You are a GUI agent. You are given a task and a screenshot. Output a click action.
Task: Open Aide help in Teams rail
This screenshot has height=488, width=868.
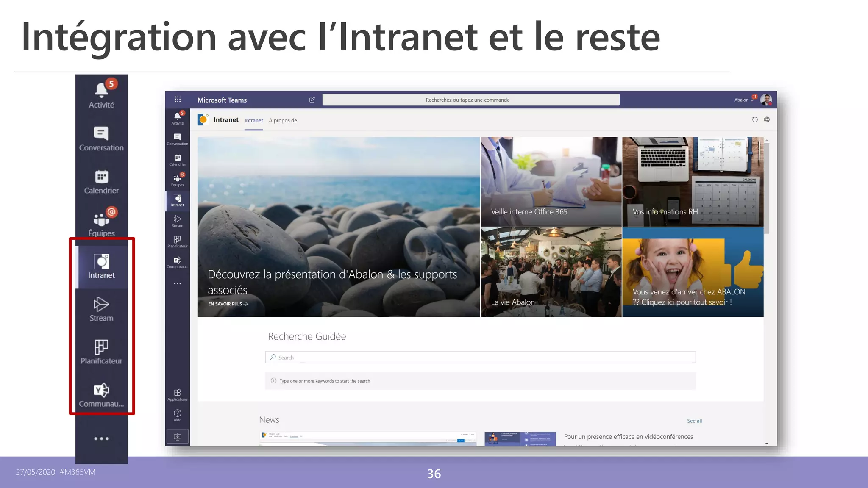tap(178, 415)
